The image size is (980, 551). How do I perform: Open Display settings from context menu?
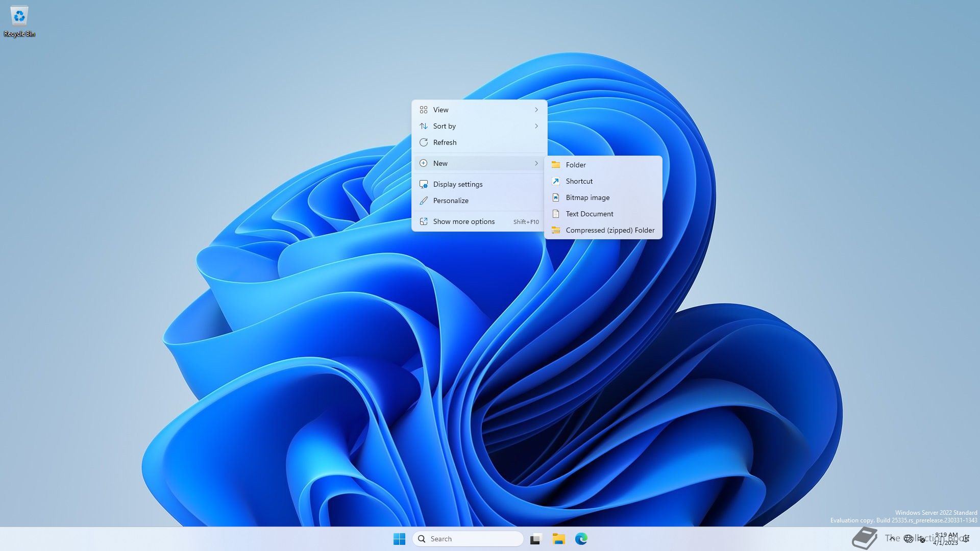(x=479, y=184)
